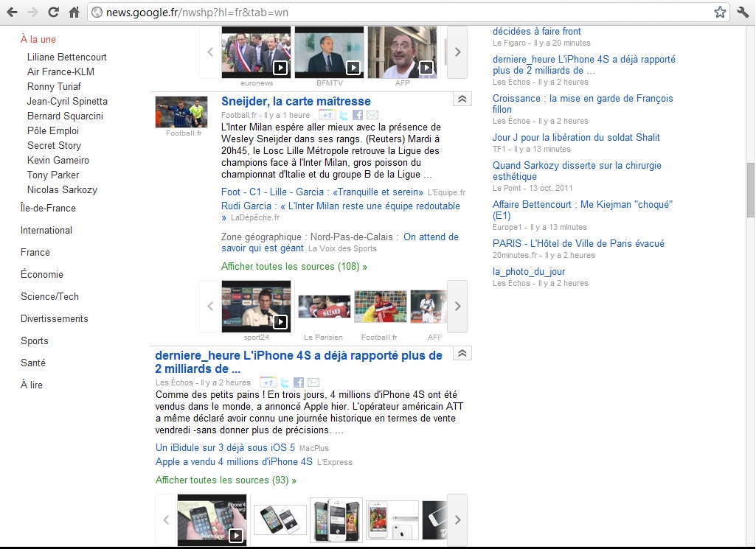Share Sneijder article via +1 button
Image resolution: width=756 pixels, height=549 pixels.
pyautogui.click(x=327, y=115)
